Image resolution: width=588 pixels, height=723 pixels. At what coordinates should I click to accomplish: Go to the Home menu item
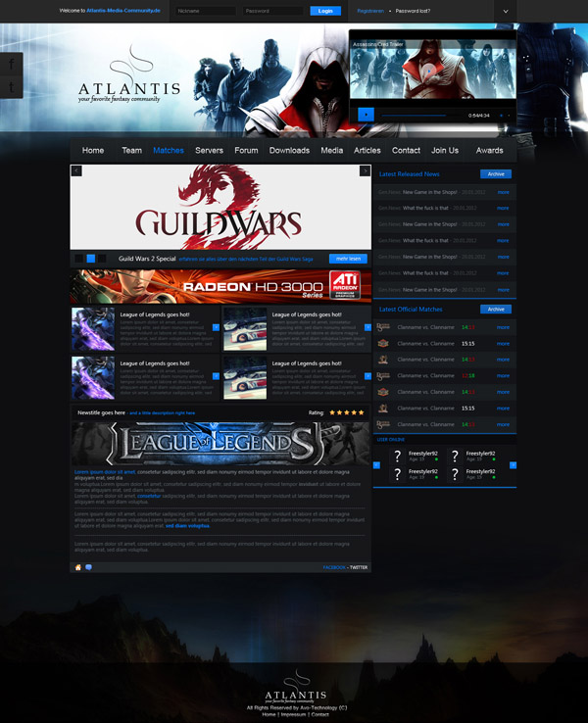click(93, 150)
